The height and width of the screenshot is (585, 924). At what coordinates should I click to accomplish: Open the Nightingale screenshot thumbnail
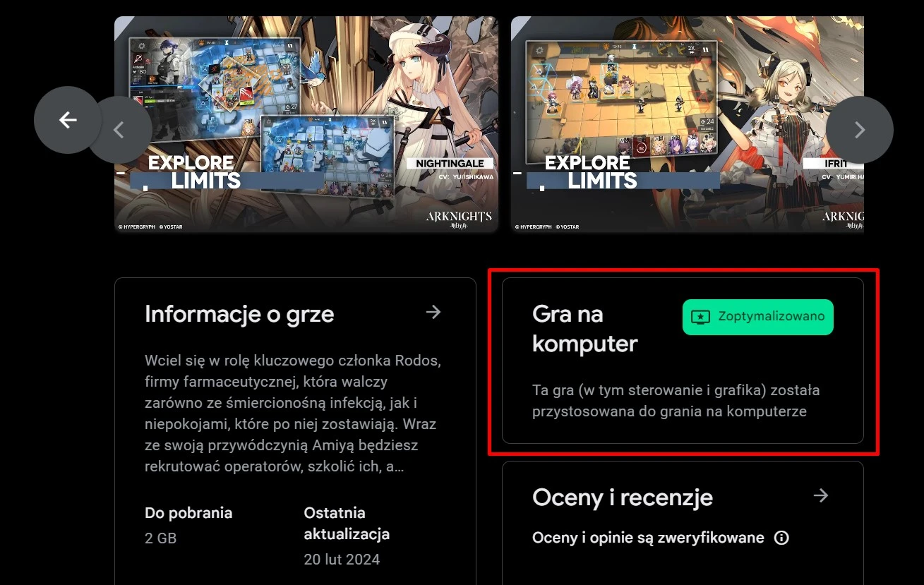[x=306, y=124]
